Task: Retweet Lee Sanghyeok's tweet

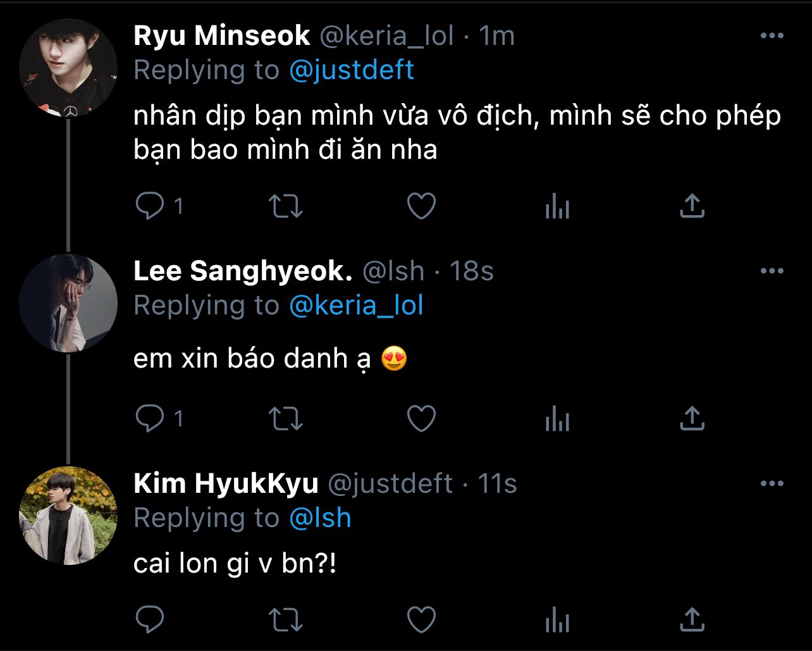Action: point(286,418)
